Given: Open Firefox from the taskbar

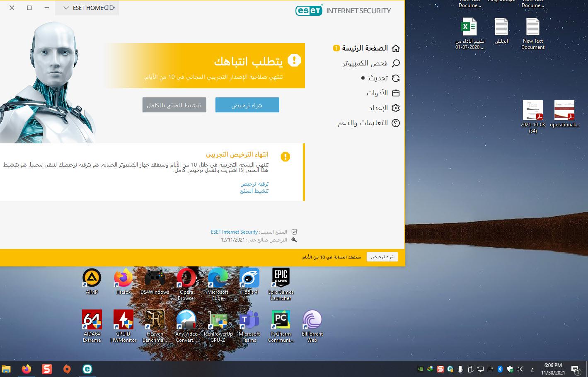Looking at the screenshot, I should 27,369.
